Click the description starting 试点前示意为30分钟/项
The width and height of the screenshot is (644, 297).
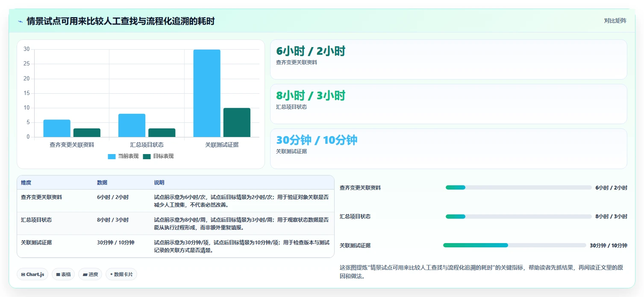pyautogui.click(x=241, y=247)
